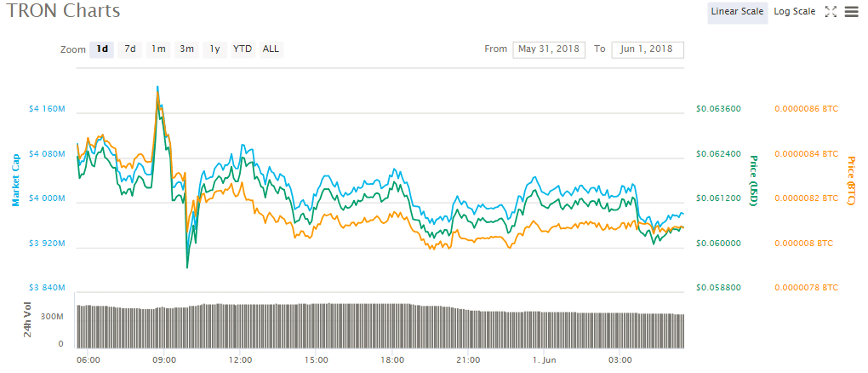This screenshot has width=868, height=373.
Task: Click the 0.0000078 BTC axis label
Action: tap(807, 288)
